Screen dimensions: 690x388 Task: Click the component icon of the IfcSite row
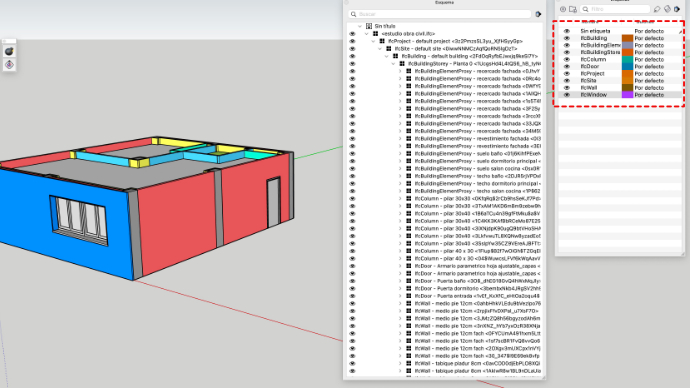389,48
